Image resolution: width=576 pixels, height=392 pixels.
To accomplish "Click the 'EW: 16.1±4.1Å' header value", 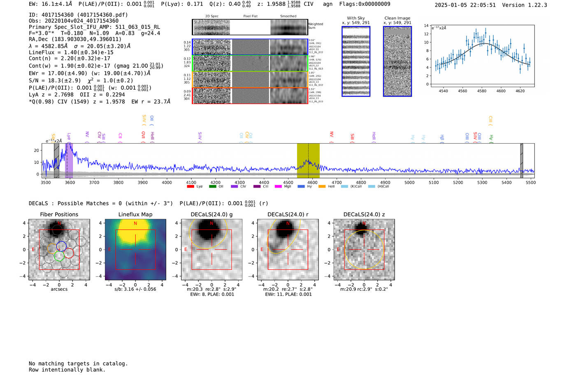I will 51,4.
